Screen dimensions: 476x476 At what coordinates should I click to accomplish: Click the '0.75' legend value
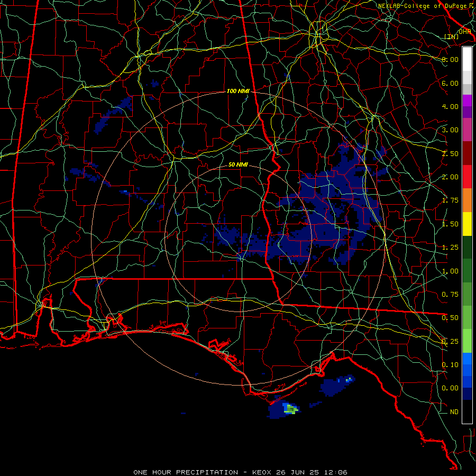click(450, 294)
